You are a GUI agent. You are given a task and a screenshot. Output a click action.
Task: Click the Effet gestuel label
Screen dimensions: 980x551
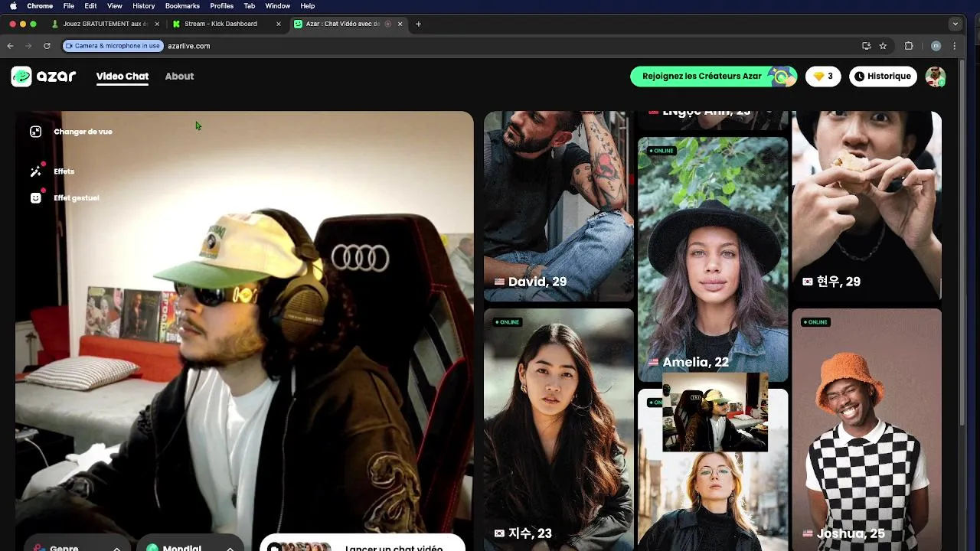(x=77, y=198)
